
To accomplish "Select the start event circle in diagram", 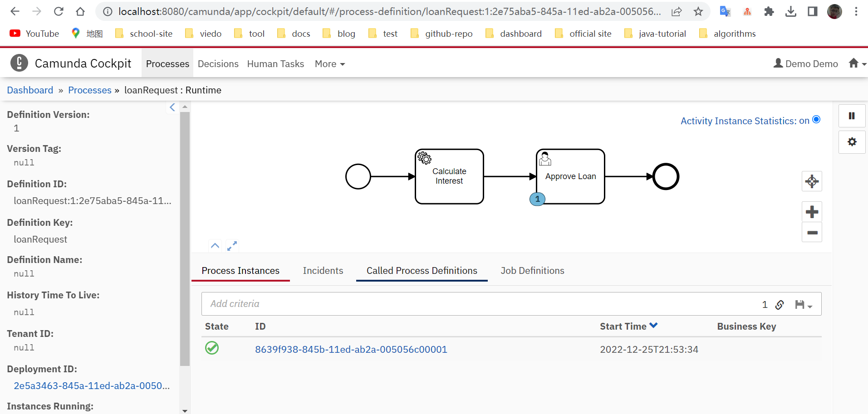I will point(358,176).
